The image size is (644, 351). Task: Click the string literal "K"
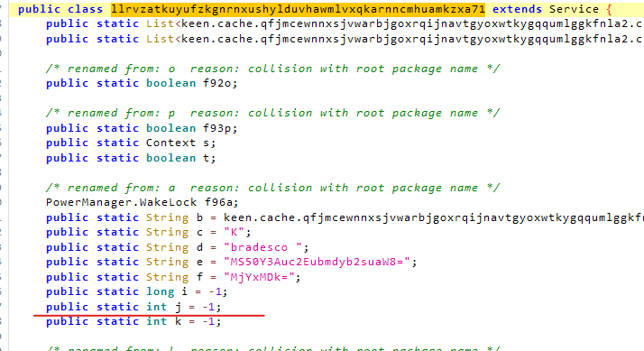point(235,232)
